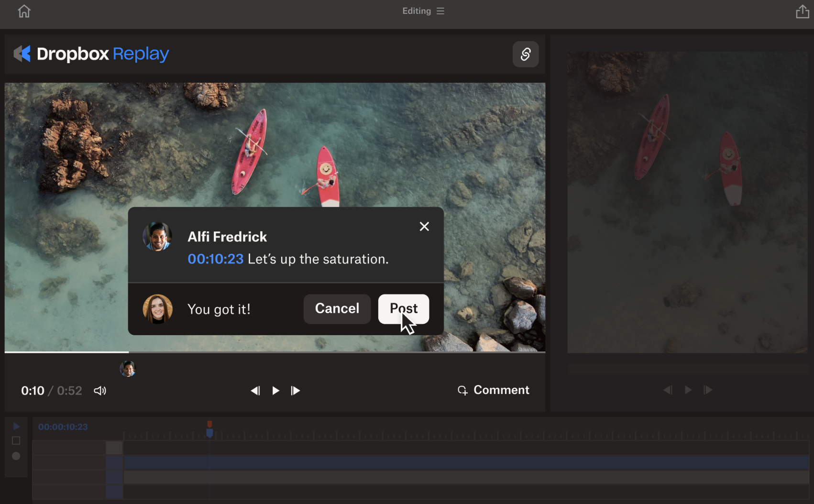This screenshot has height=504, width=814.
Task: Click the 00:00:10:23 timecode in editor
Action: point(63,427)
